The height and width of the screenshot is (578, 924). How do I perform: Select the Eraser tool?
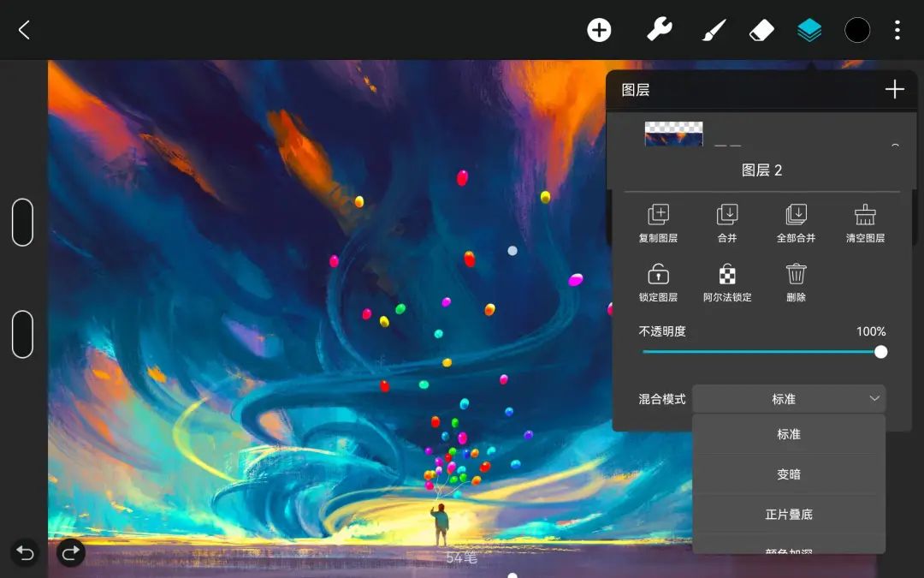[x=761, y=30]
